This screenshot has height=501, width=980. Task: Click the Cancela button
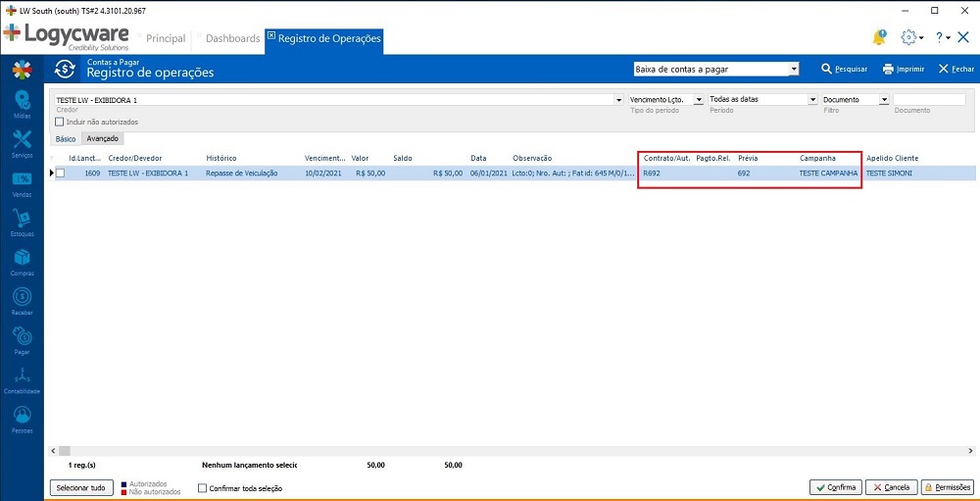[x=892, y=487]
